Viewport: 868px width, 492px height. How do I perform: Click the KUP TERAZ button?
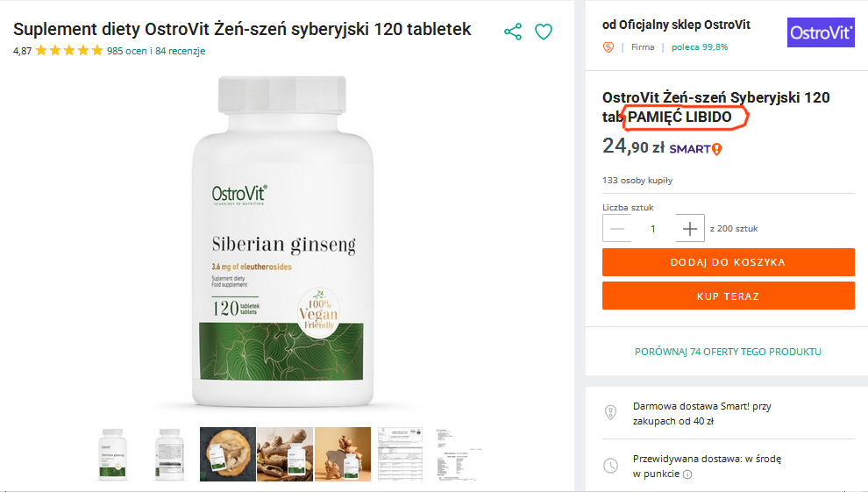(x=728, y=296)
